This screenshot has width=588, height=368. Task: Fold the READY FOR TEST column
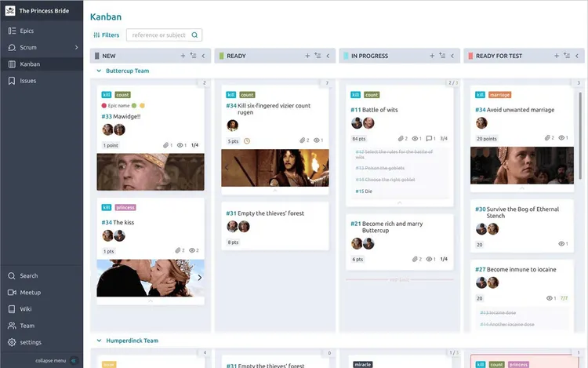[x=577, y=56]
